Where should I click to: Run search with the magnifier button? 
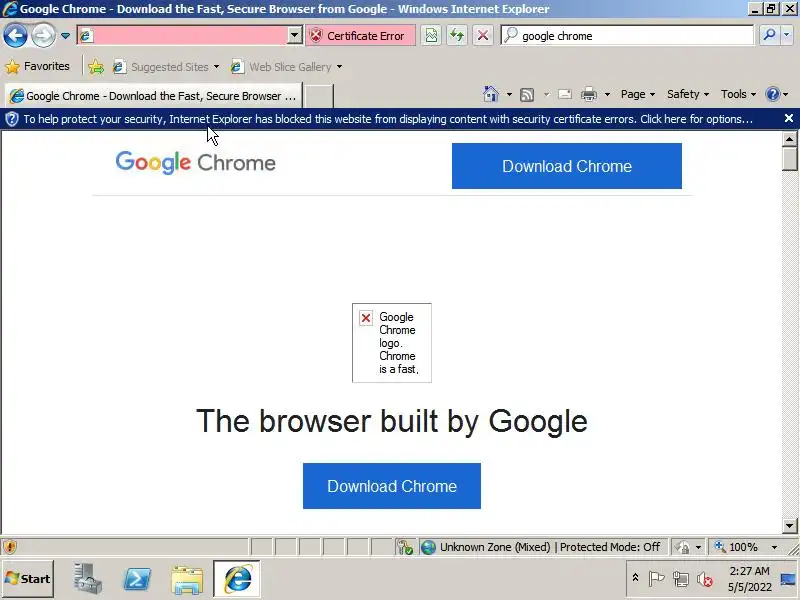(x=769, y=35)
